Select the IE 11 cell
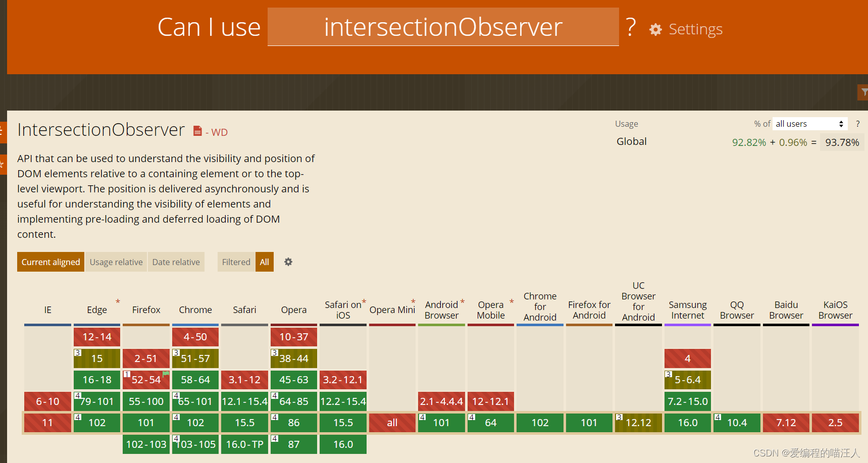The width and height of the screenshot is (868, 463). click(47, 423)
